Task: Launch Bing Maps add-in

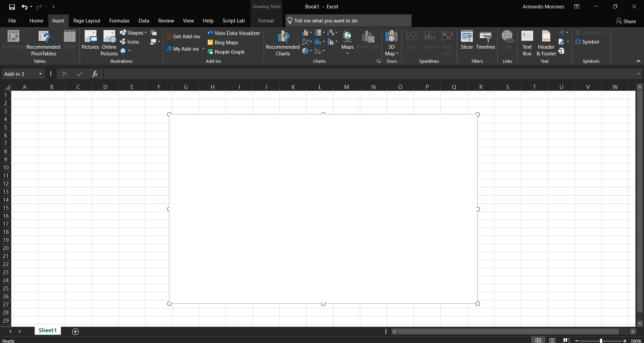Action: (223, 42)
